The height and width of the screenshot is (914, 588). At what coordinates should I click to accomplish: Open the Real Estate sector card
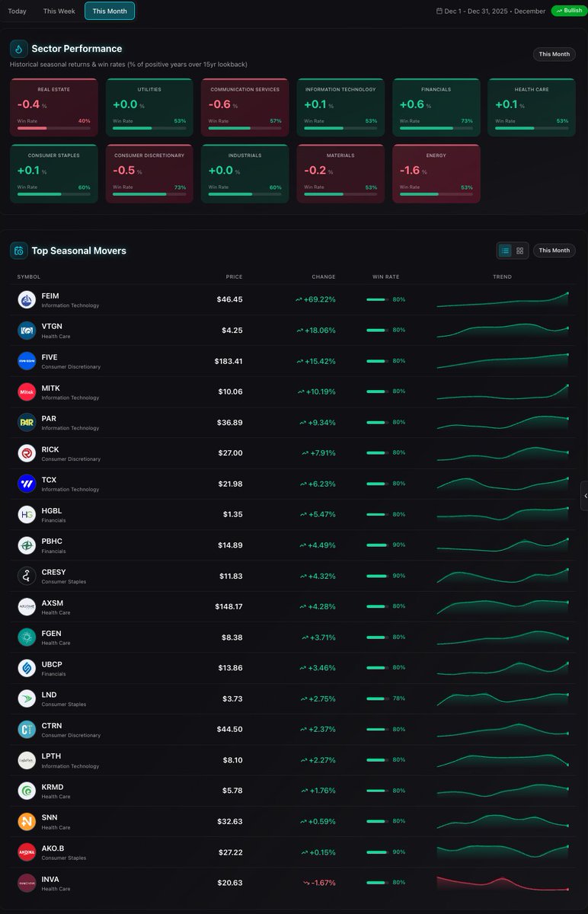point(54,107)
